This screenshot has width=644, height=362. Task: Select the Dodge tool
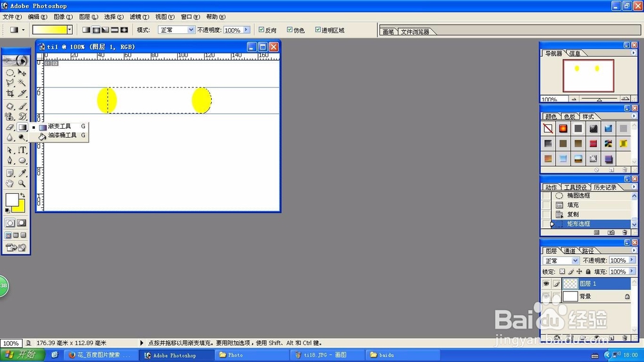(22, 138)
